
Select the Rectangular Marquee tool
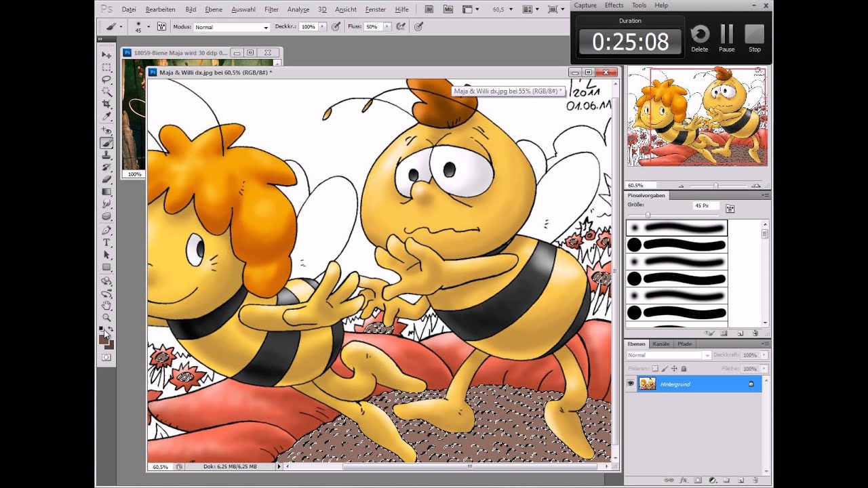pyautogui.click(x=106, y=67)
